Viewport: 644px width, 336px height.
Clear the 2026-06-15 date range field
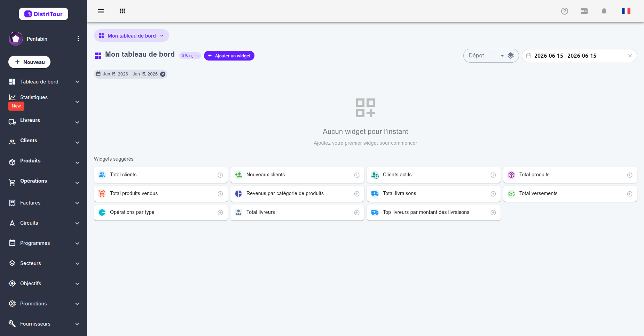coord(630,56)
